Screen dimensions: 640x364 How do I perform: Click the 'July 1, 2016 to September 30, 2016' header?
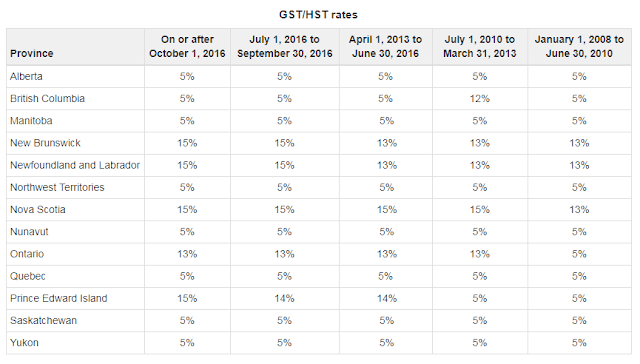pyautogui.click(x=284, y=47)
